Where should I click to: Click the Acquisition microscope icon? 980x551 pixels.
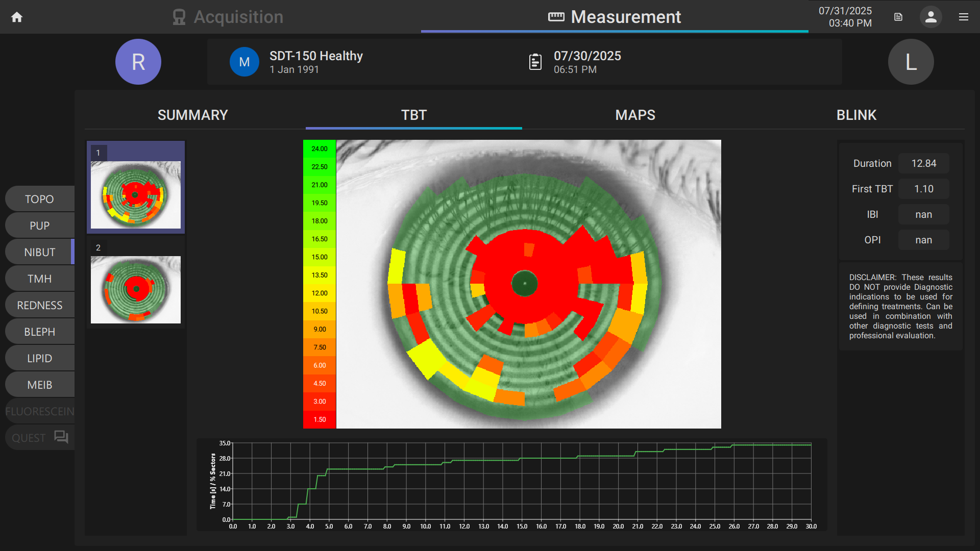coord(179,17)
